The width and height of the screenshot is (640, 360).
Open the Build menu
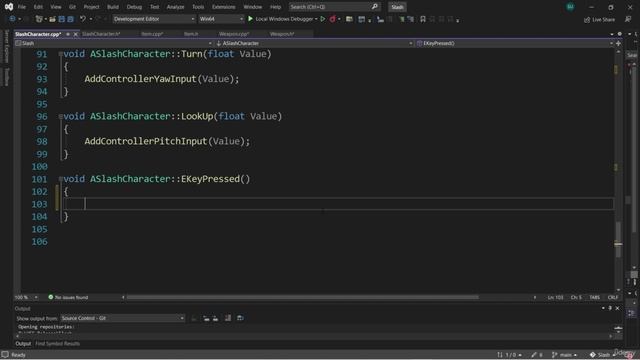pos(113,7)
